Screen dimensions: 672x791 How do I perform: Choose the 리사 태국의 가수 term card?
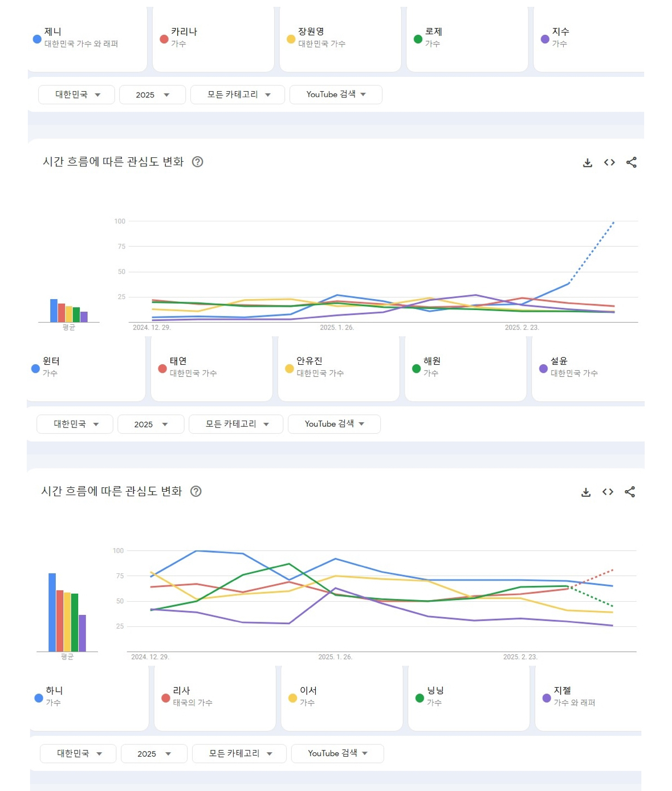(215, 698)
